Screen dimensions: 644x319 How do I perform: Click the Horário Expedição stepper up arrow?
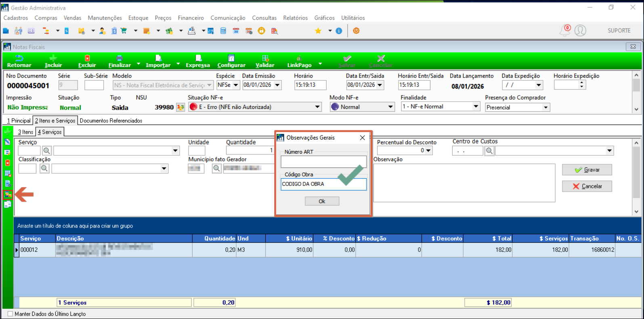(x=581, y=83)
